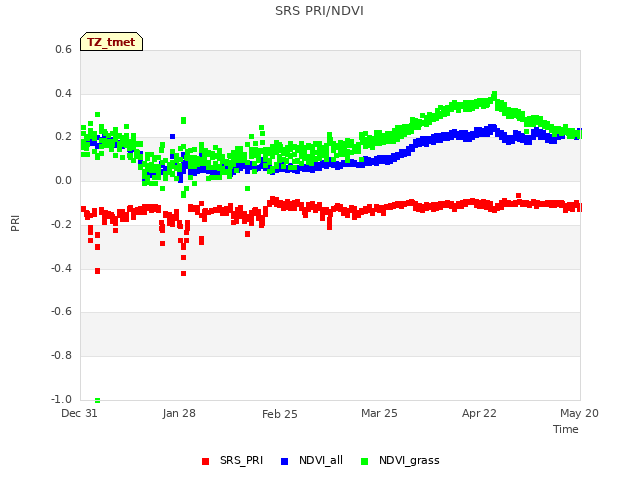Screen dimensions: 640x480
Task: Click the 0.4 y-axis tick label
Action: coord(63,93)
